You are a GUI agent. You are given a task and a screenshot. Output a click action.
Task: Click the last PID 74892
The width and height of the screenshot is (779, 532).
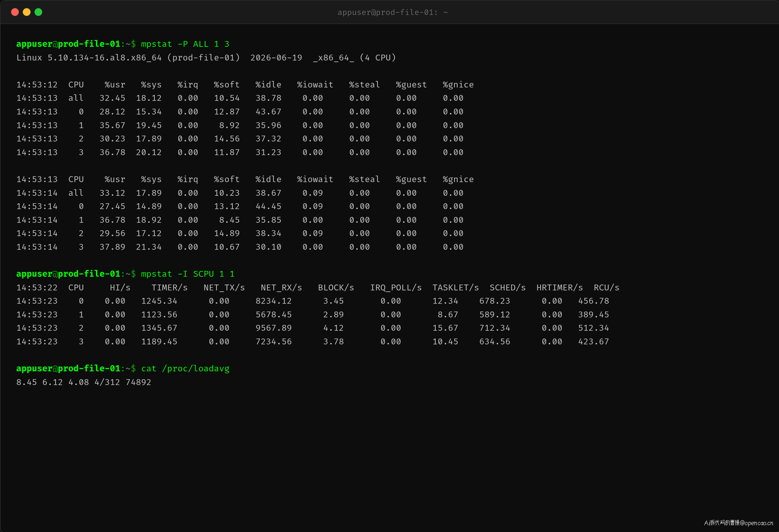coord(139,382)
